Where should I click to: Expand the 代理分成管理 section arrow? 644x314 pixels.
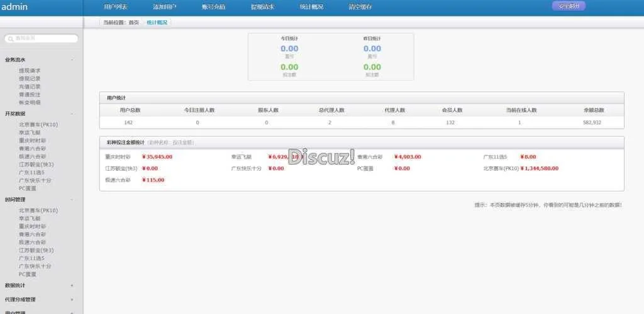72,300
